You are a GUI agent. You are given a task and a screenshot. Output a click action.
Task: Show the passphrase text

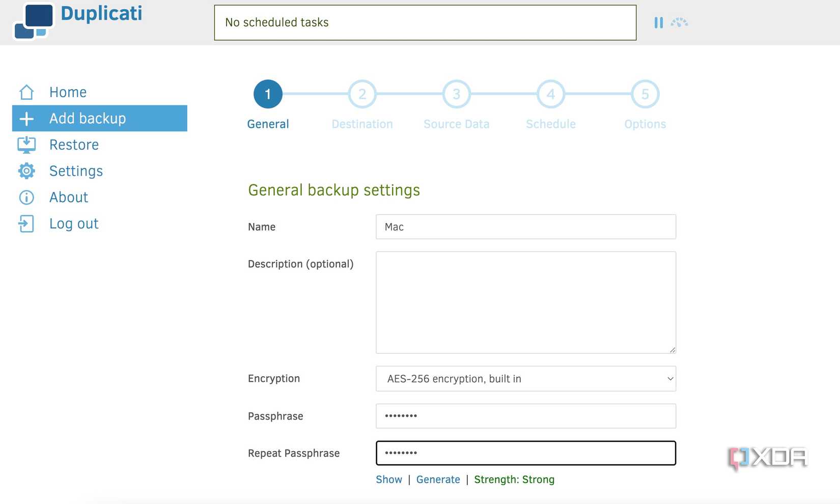(389, 480)
